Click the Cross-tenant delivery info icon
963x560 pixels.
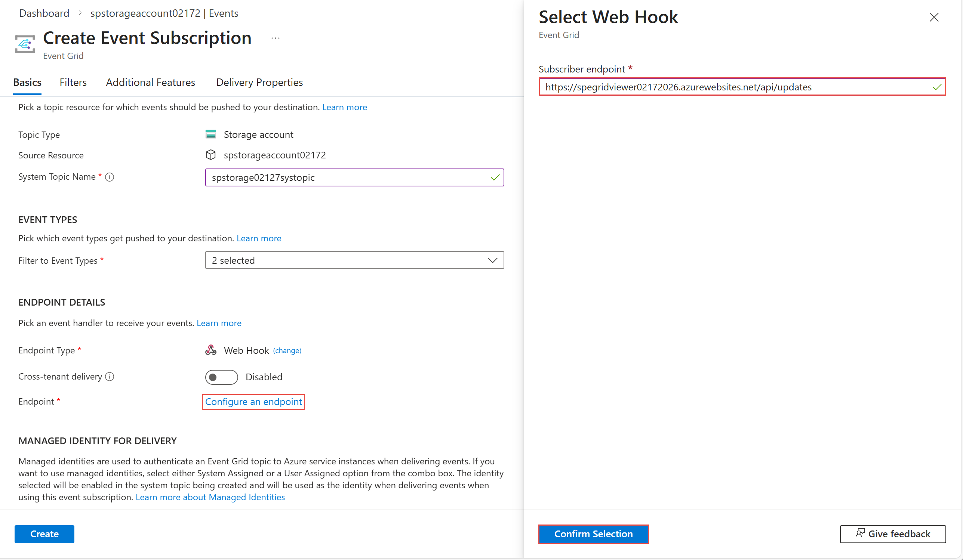(110, 377)
